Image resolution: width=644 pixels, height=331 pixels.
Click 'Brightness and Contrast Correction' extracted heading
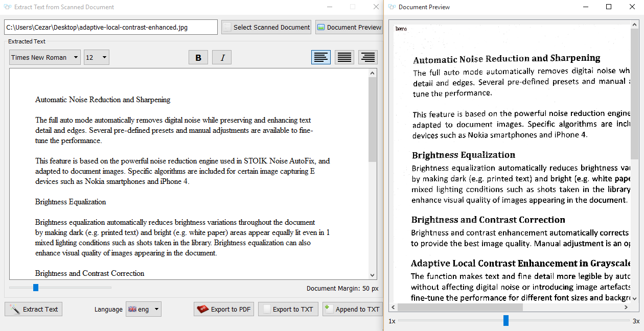[x=90, y=273]
